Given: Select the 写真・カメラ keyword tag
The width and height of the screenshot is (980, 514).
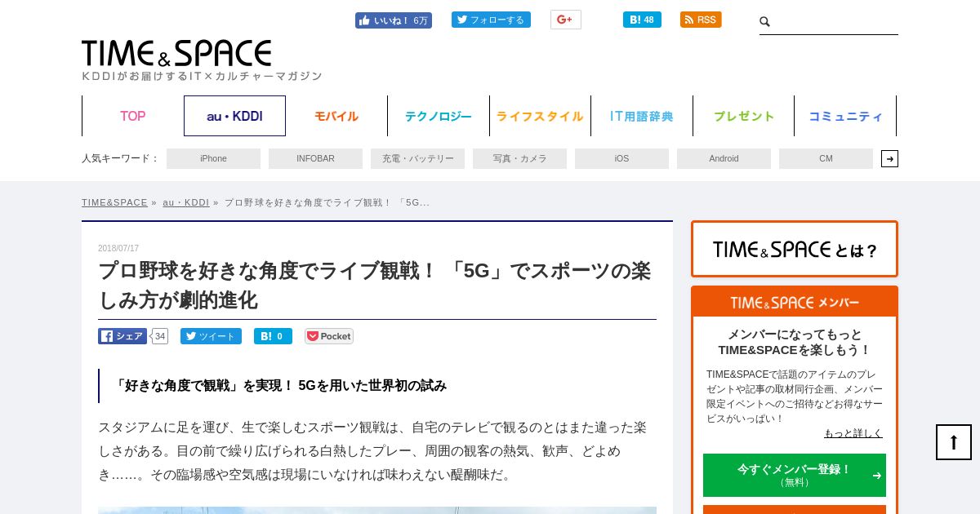Looking at the screenshot, I should (519, 158).
